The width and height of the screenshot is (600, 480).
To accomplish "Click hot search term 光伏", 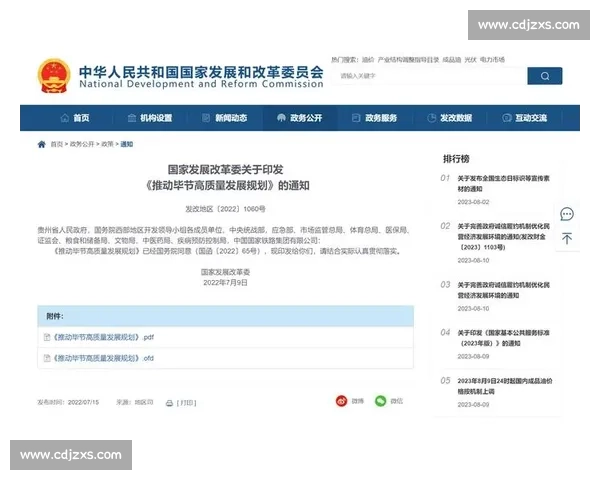I will coord(470,60).
